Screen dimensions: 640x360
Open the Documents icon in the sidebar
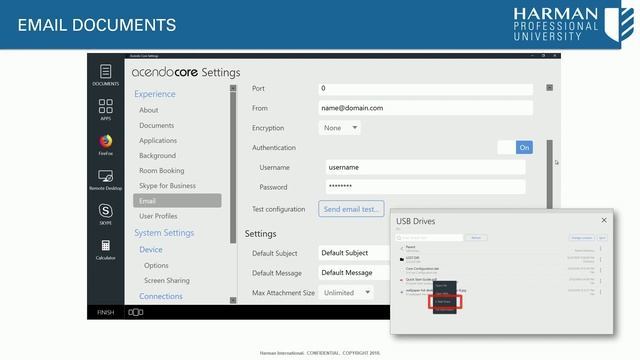pos(105,75)
